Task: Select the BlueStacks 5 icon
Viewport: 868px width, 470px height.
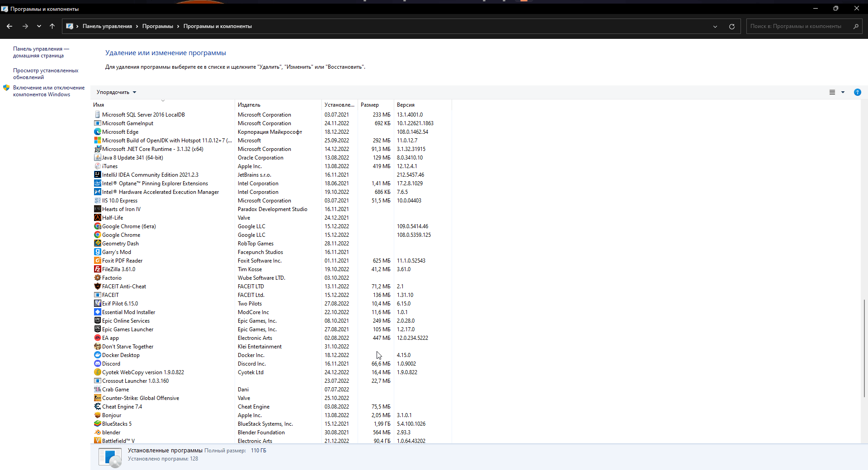Action: pos(97,424)
